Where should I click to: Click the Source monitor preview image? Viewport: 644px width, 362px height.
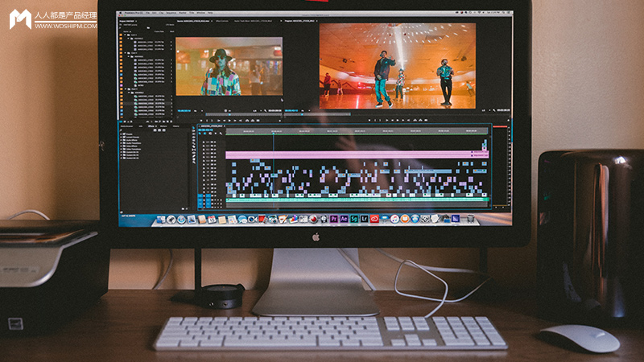click(x=229, y=66)
